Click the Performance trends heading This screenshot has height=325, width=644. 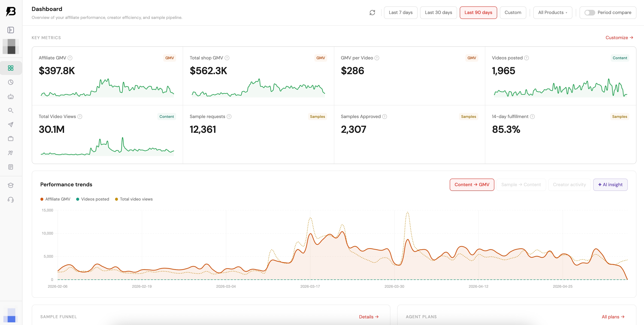coord(66,185)
